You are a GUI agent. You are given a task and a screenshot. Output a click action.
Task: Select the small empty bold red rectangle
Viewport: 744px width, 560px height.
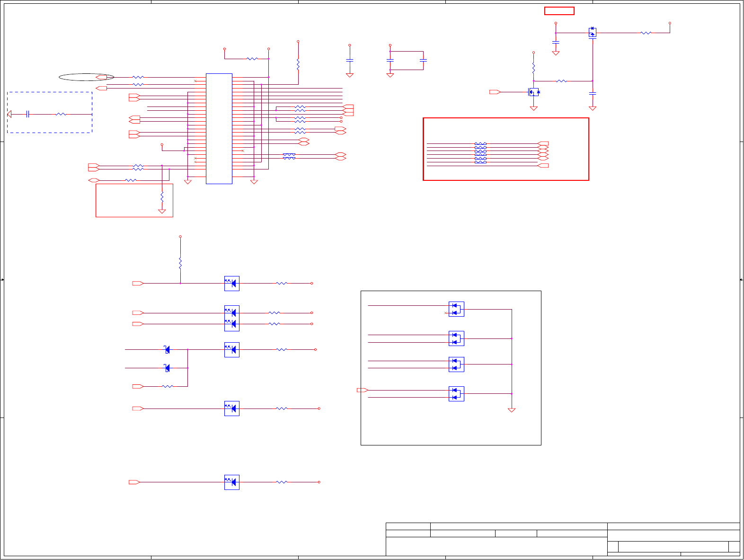(559, 11)
